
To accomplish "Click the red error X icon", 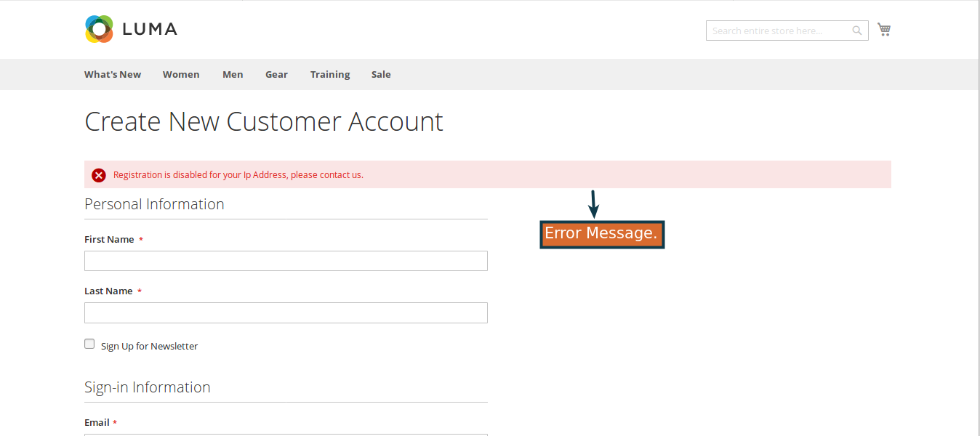I will (x=99, y=175).
